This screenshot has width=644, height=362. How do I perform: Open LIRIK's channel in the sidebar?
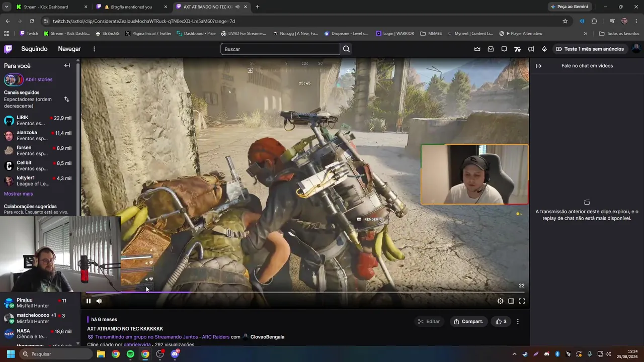coord(38,120)
